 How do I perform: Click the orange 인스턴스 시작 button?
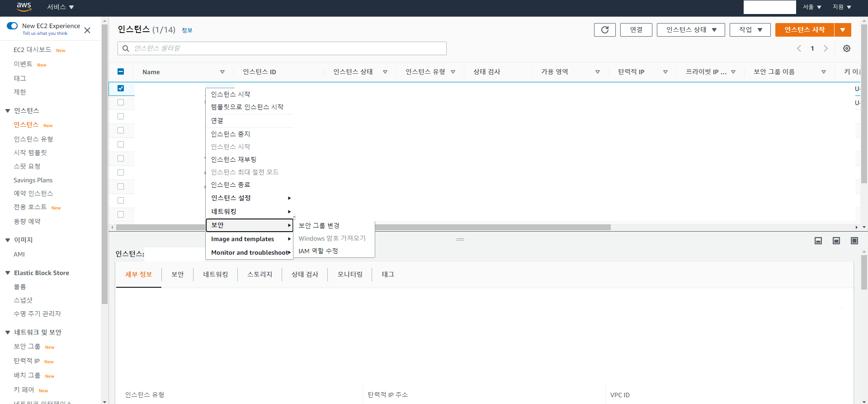805,30
